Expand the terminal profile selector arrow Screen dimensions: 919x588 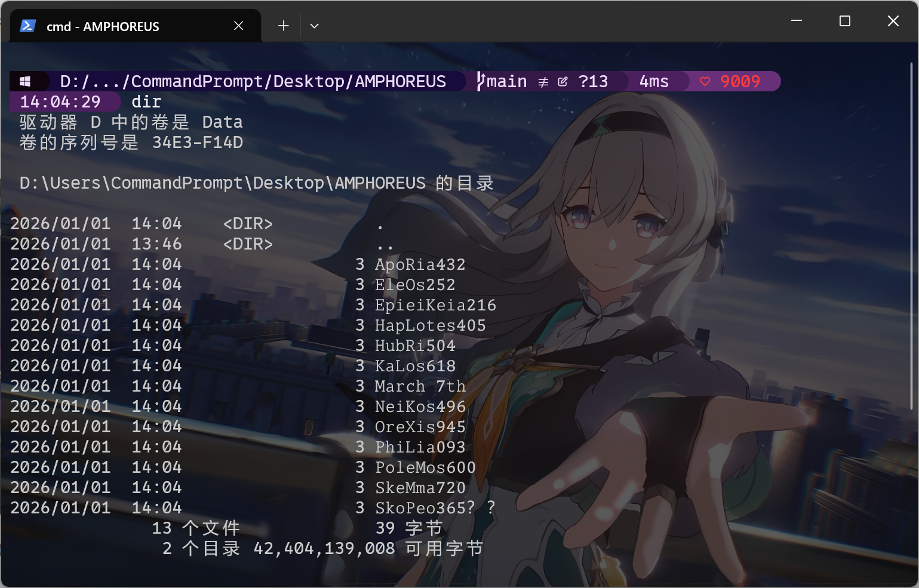pos(315,26)
